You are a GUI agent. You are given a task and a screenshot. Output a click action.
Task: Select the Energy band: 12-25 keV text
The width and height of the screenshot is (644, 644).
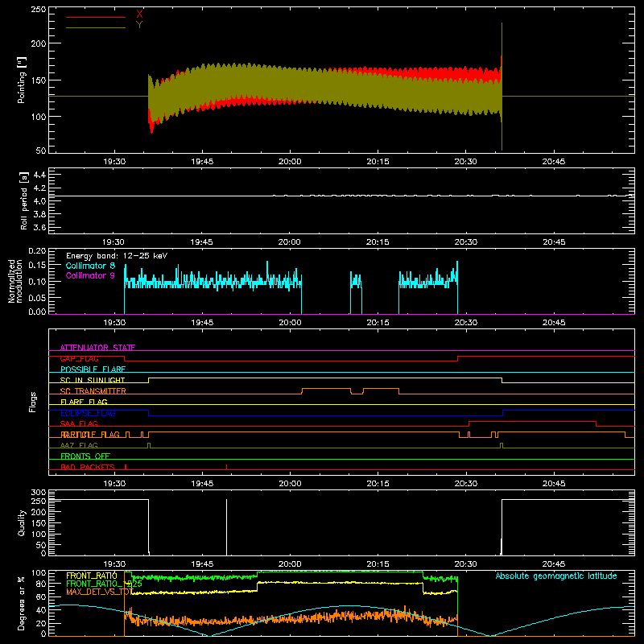(117, 256)
